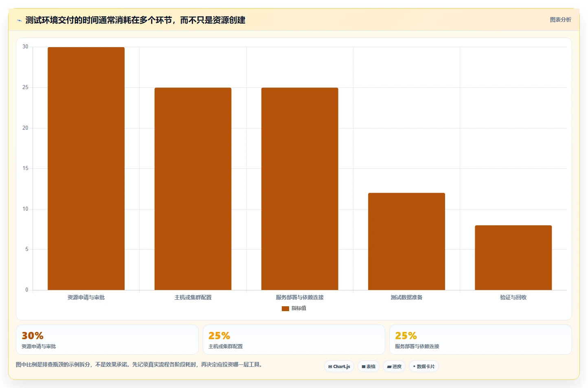588x388 pixels.
Task: Select the 服务部署与依赖连接 bar
Action: [x=300, y=189]
